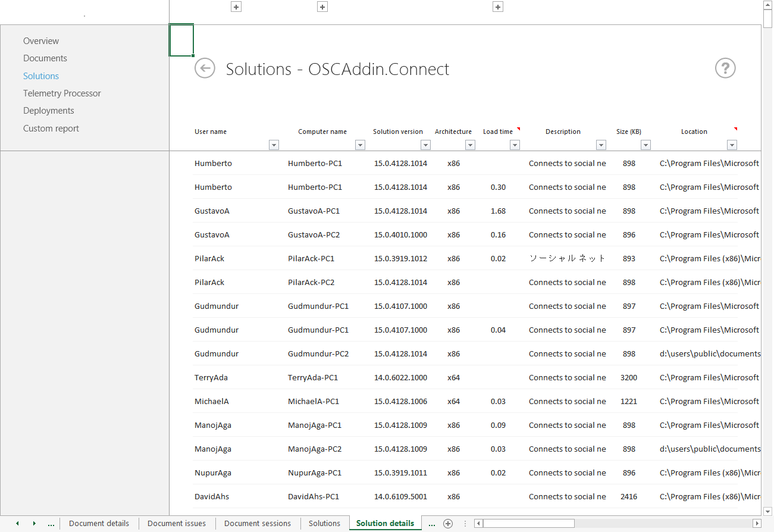
Task: Open the Deployments page in the sidebar
Action: (48, 110)
